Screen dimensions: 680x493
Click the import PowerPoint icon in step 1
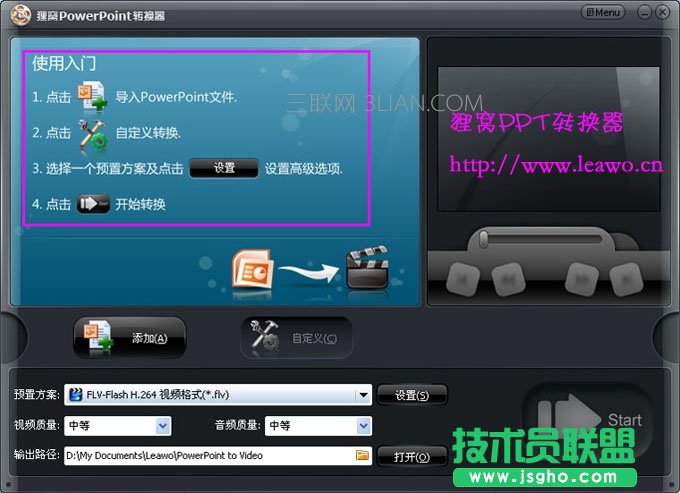[92, 95]
